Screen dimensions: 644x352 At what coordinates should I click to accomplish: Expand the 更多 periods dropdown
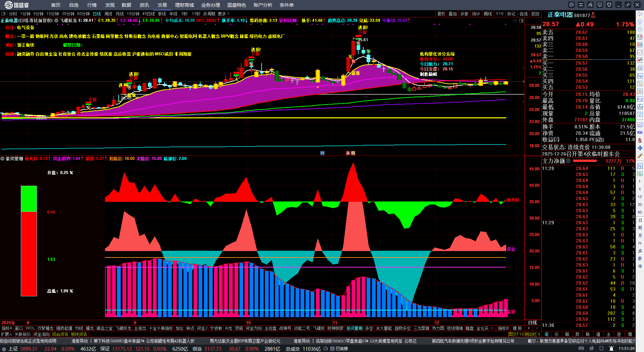[x=223, y=14]
